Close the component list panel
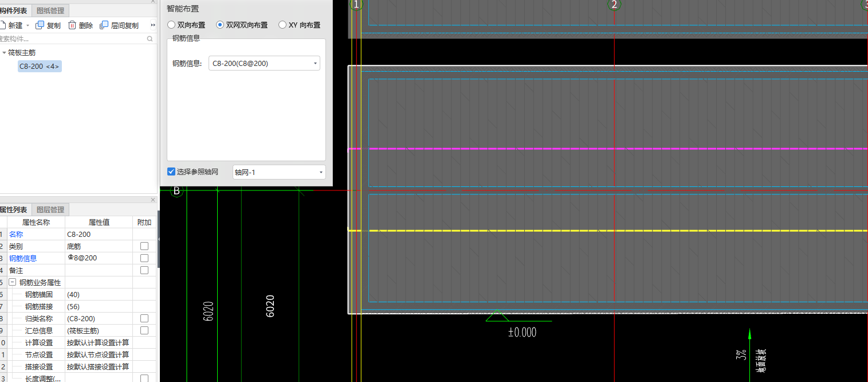868x382 pixels. pos(153,2)
